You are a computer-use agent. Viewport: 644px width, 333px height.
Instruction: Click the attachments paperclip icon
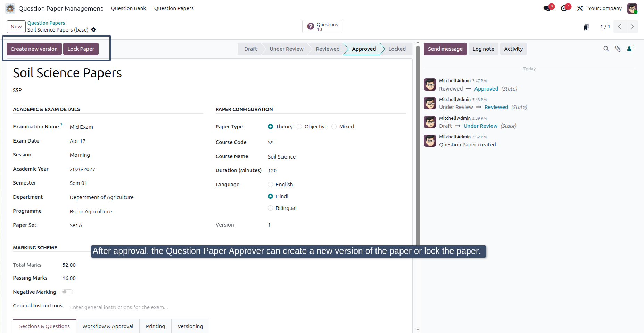618,49
